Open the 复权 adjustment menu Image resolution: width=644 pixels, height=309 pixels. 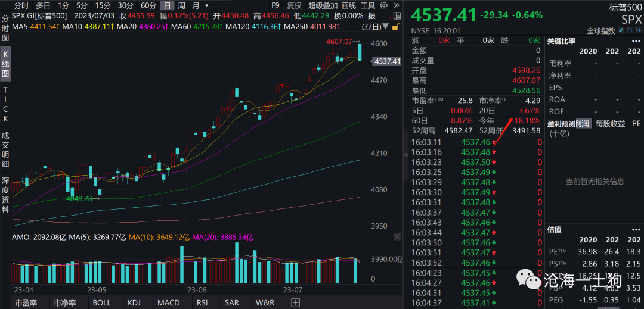(x=294, y=6)
